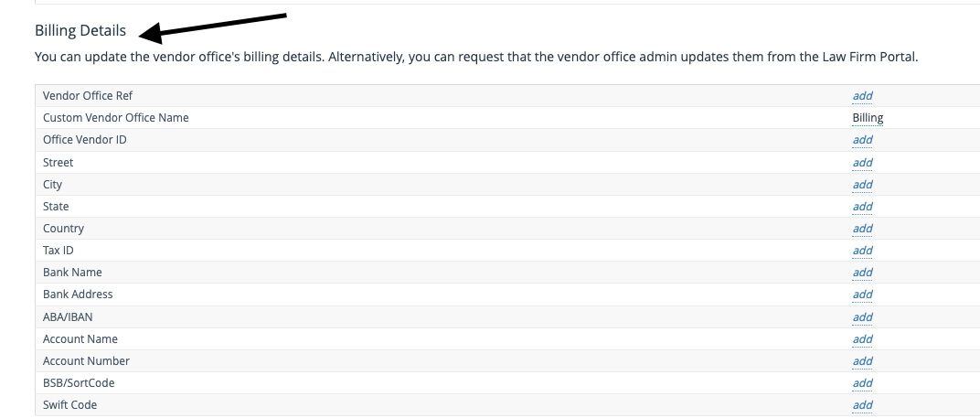
Task: Add the Account Number
Action: (862, 361)
